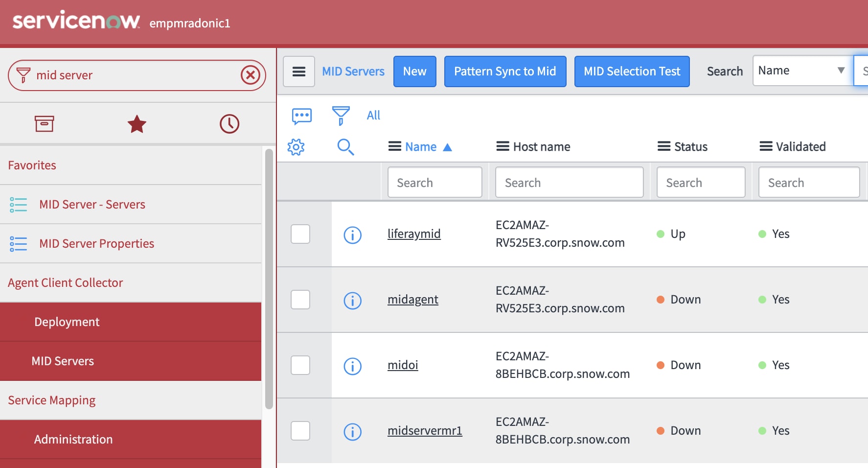
Task: Click the Validated column search box
Action: point(809,183)
